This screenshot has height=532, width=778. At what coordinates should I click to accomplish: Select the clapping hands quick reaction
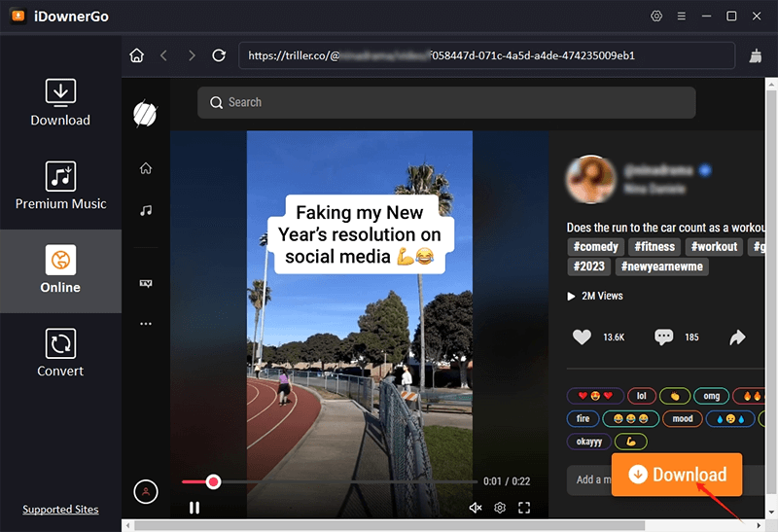point(675,396)
